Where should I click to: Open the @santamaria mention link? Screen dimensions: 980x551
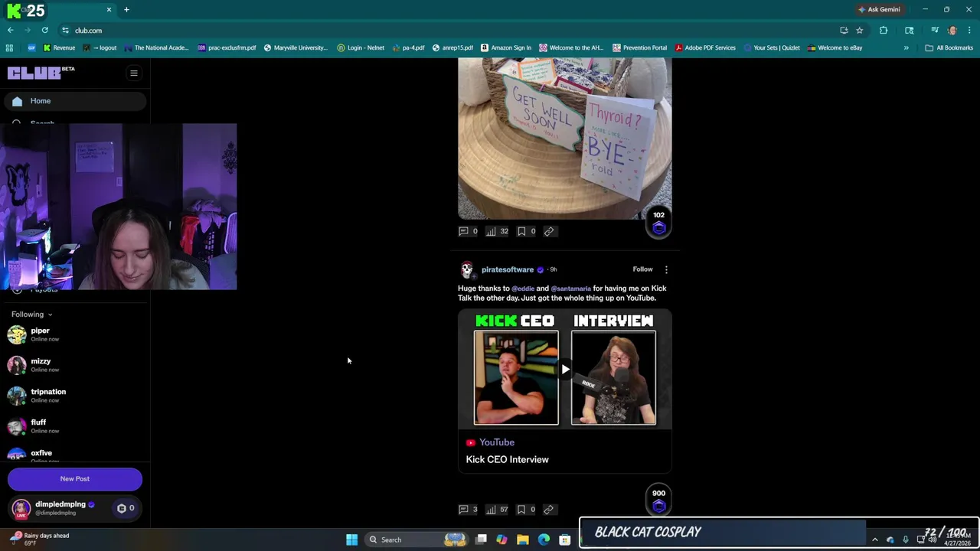coord(570,289)
